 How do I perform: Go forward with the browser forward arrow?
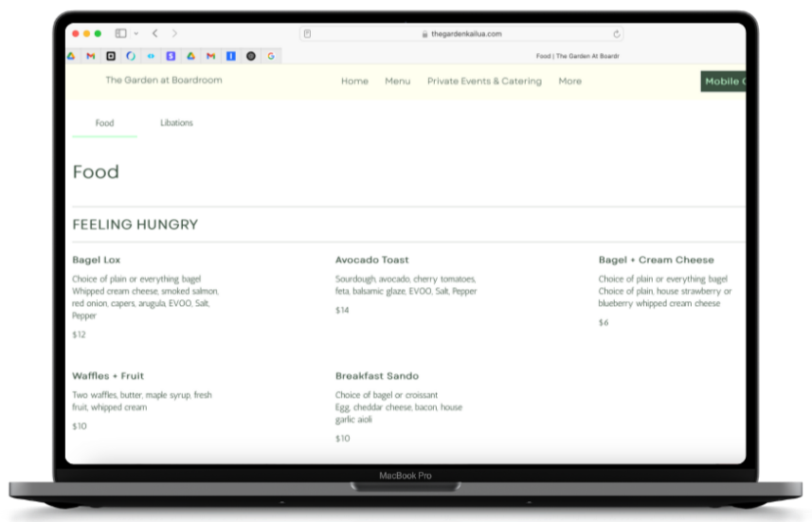[174, 33]
